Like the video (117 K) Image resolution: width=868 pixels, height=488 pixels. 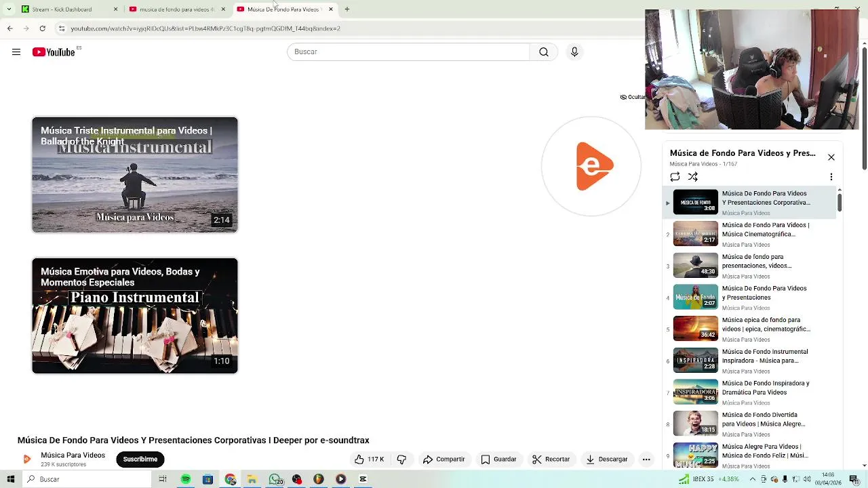click(370, 460)
